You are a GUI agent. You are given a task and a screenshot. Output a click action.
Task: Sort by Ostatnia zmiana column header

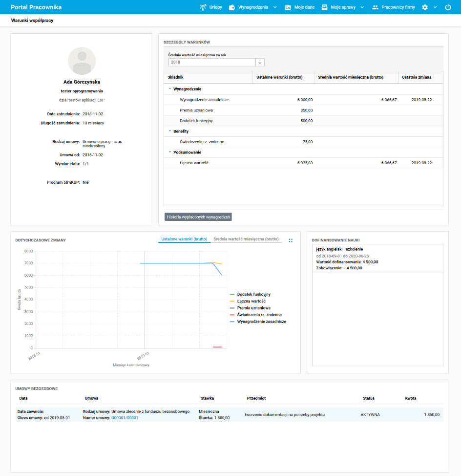[x=420, y=77]
